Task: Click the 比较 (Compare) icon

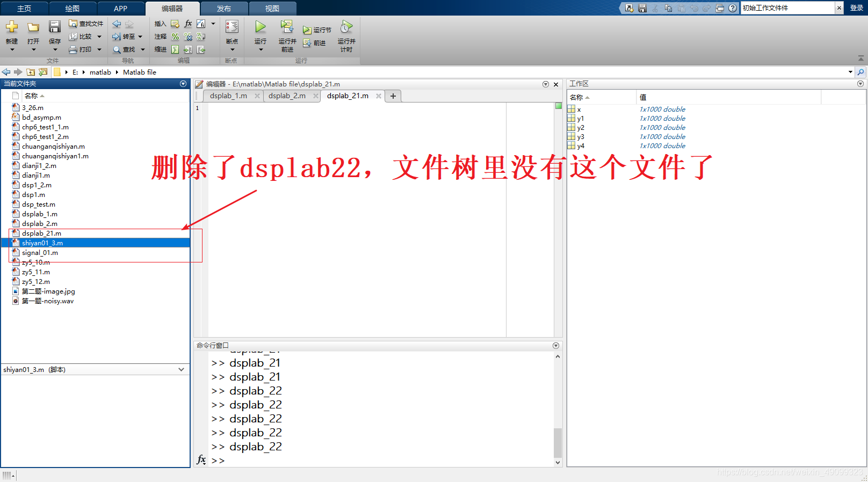Action: point(73,36)
